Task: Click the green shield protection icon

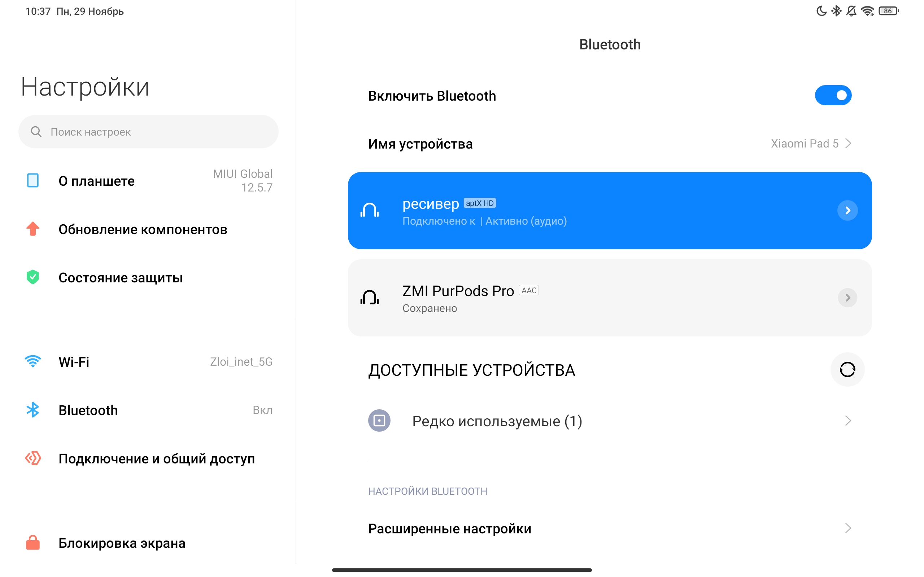Action: pos(33,277)
